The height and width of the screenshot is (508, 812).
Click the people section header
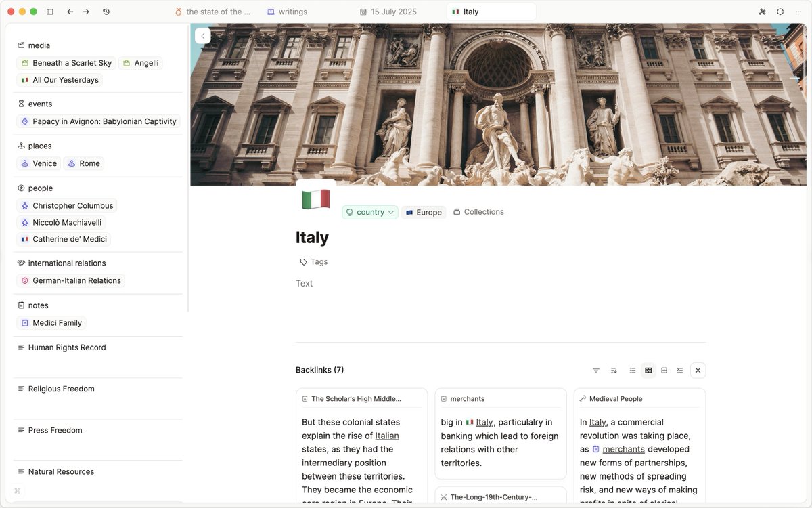tap(35, 188)
